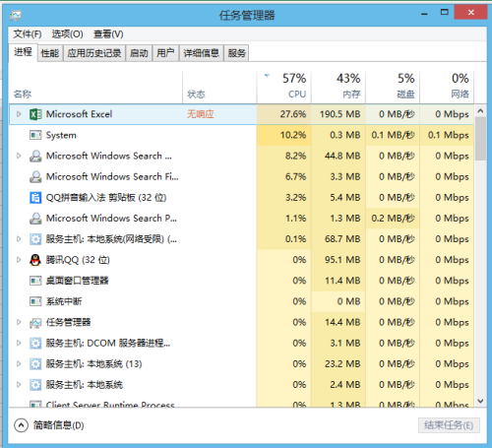Image resolution: width=492 pixels, height=448 pixels.
Task: Click the Task Manager title bar icon
Action: click(x=16, y=15)
